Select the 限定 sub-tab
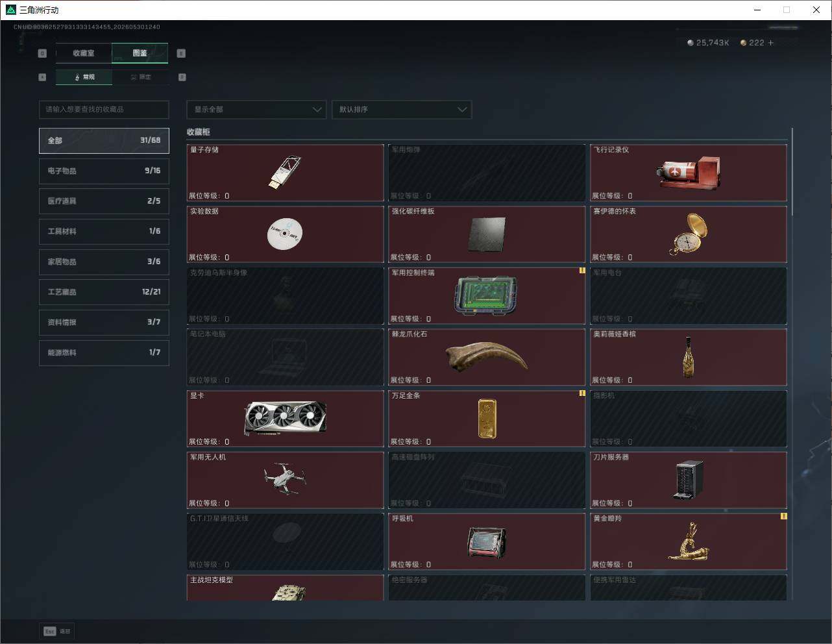The height and width of the screenshot is (644, 832). pos(140,77)
